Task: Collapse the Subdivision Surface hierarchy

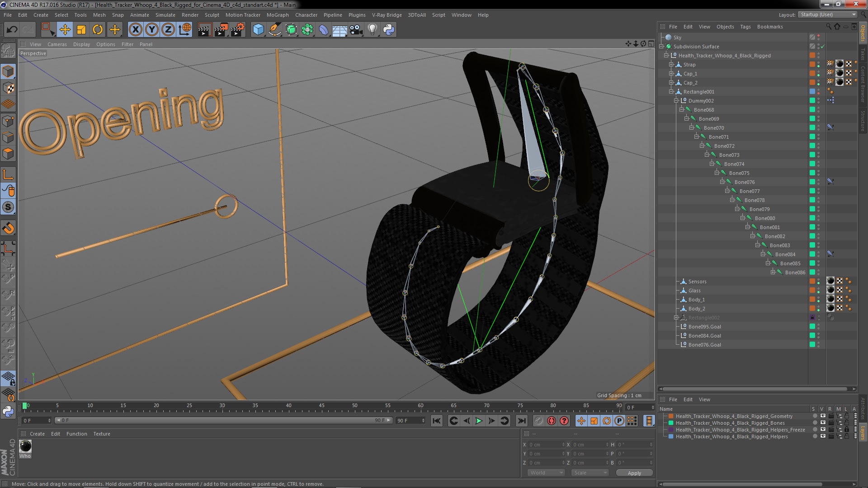Action: click(662, 47)
